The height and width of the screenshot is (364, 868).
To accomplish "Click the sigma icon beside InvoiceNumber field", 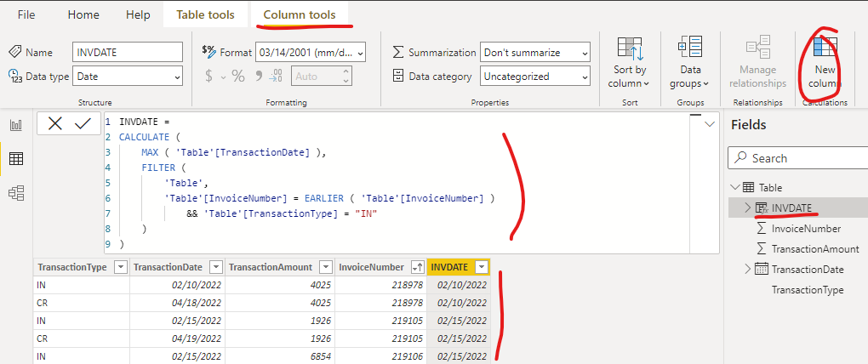I will [x=762, y=229].
